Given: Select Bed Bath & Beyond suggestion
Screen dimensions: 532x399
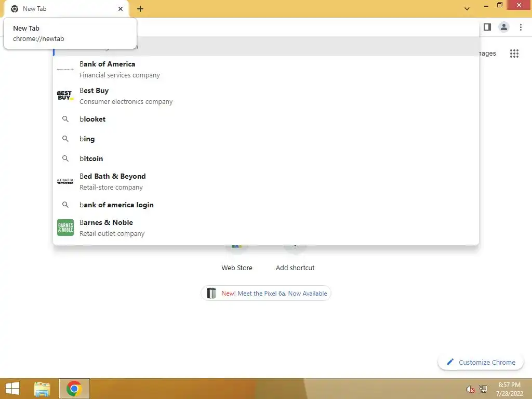Looking at the screenshot, I should [266, 181].
